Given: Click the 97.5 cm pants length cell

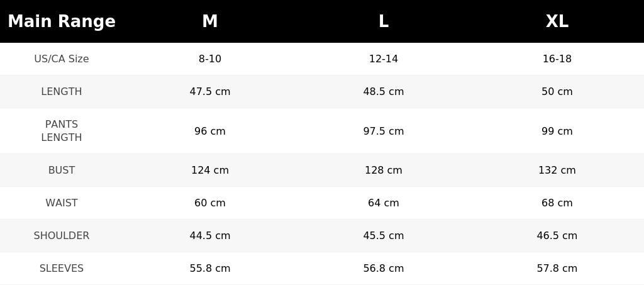Looking at the screenshot, I should coord(383,131).
